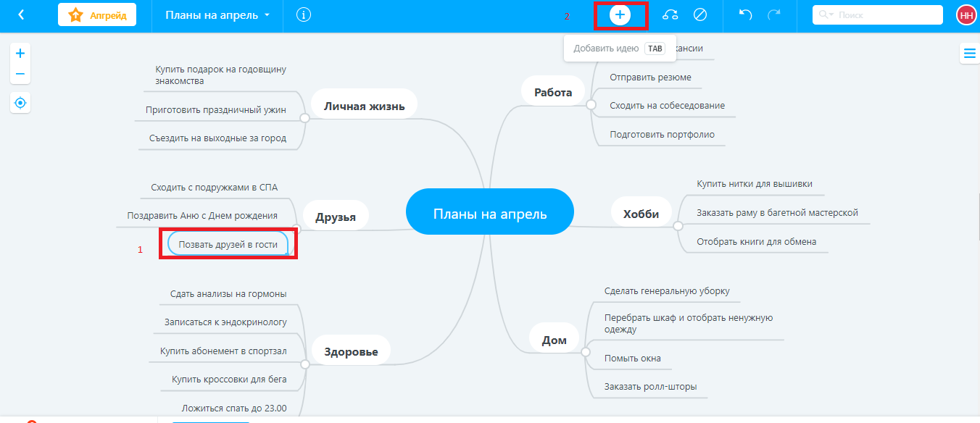Zoom out the map with minus

point(20,74)
